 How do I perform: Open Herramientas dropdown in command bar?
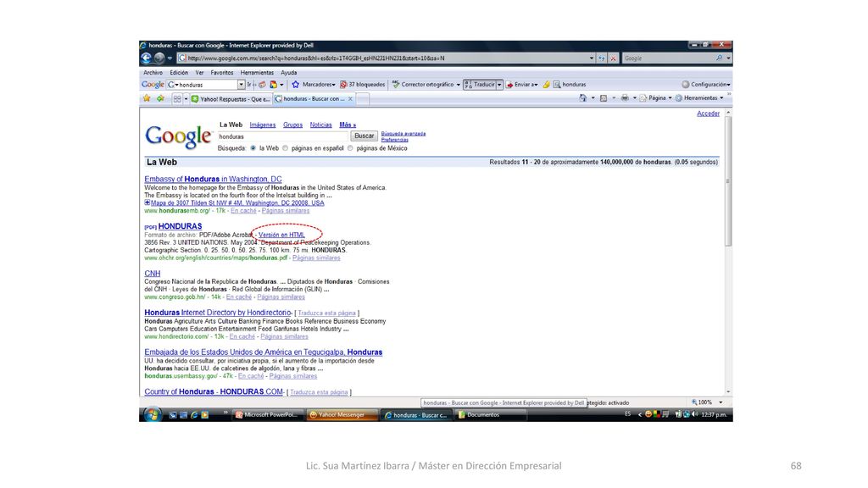(699, 98)
